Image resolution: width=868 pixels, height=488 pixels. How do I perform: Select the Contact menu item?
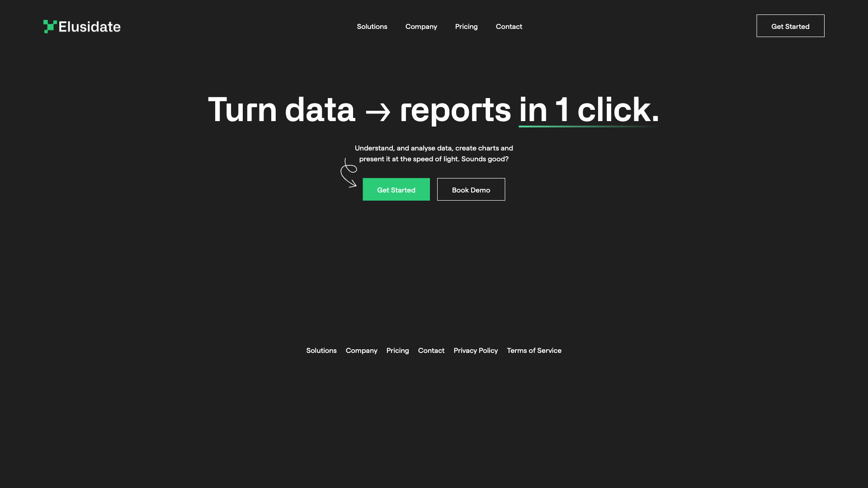click(509, 26)
